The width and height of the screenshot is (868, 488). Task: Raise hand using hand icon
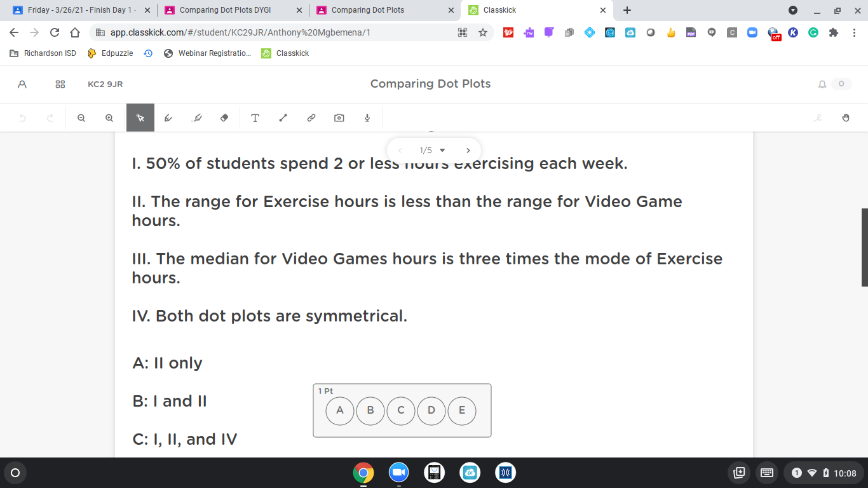click(845, 118)
